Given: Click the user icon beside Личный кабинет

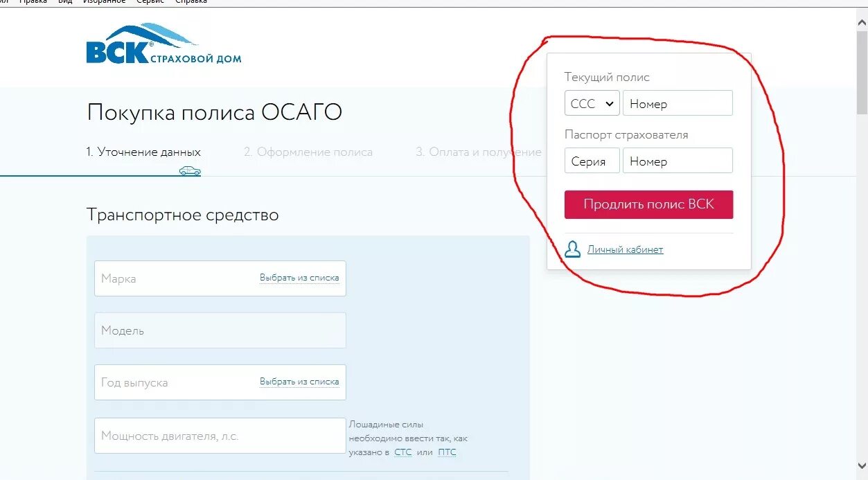Looking at the screenshot, I should [572, 249].
